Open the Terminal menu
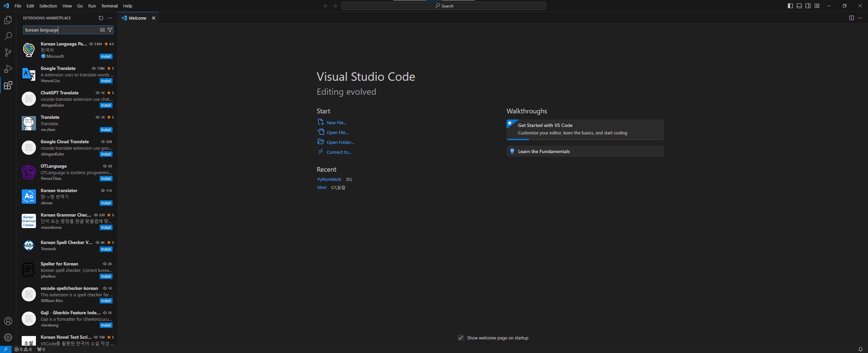Viewport: 868px width, 353px height. click(x=109, y=6)
